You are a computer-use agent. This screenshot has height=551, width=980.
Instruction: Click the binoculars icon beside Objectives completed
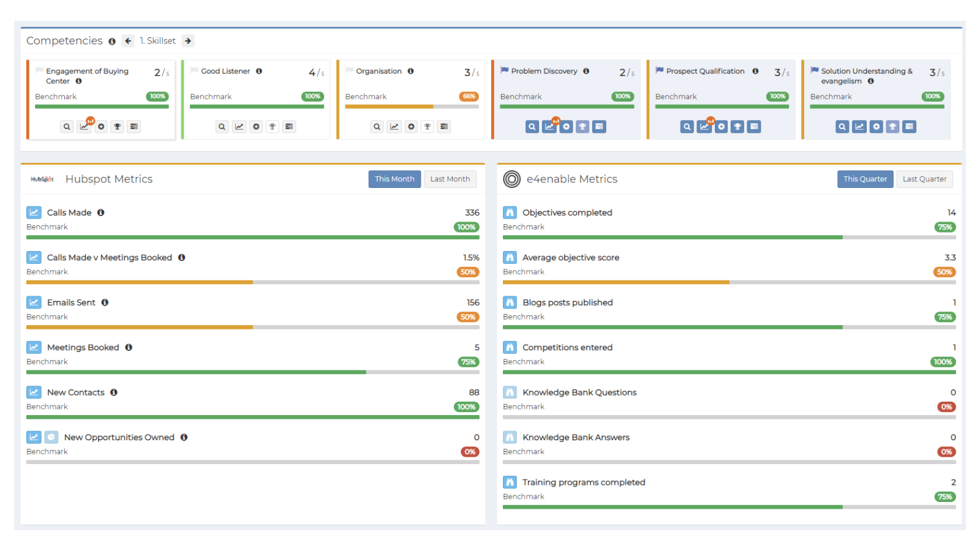(510, 212)
